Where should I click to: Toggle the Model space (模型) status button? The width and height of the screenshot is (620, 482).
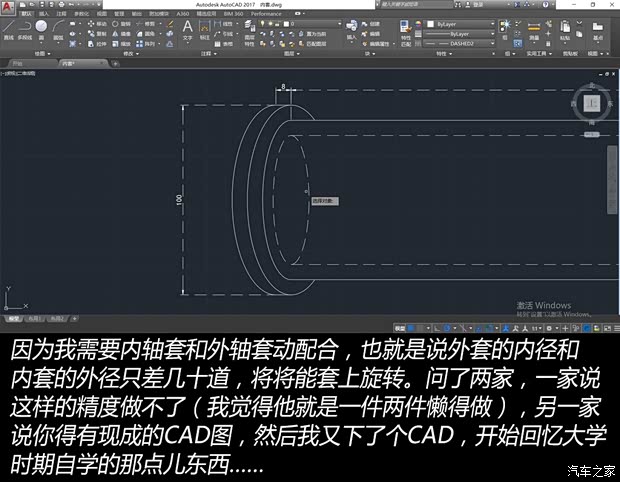(400, 328)
